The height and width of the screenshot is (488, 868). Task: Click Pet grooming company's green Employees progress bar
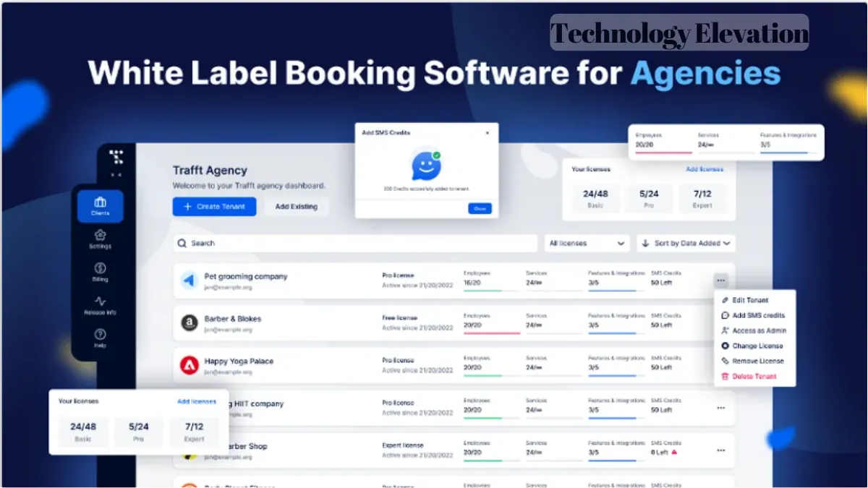click(x=482, y=291)
